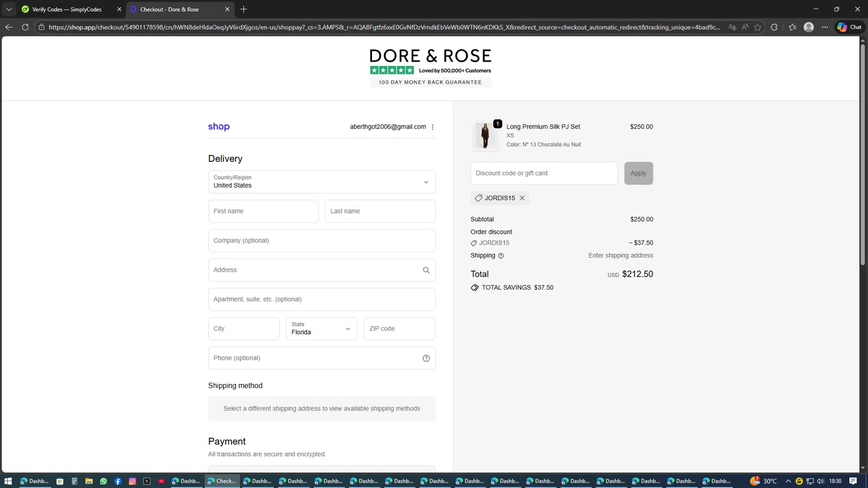
Task: Open the Copilot Chat button
Action: [x=849, y=27]
